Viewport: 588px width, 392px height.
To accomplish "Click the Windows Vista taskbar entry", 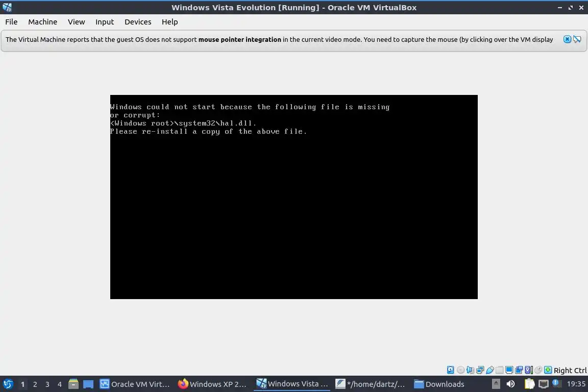I will point(292,384).
